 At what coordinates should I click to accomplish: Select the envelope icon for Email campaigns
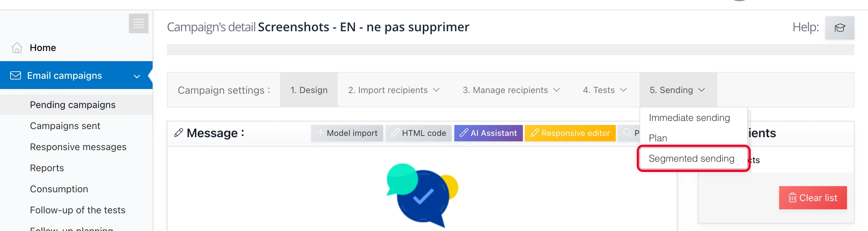pyautogui.click(x=16, y=75)
